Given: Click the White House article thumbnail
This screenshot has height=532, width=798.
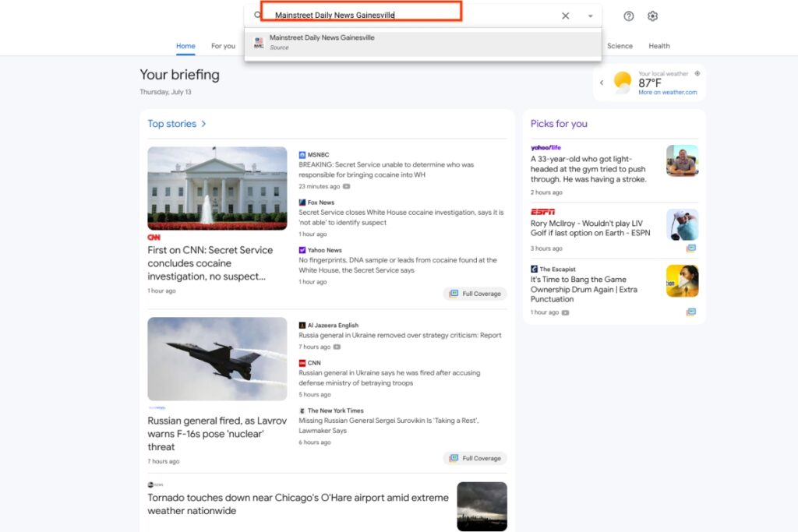Looking at the screenshot, I should click(217, 188).
